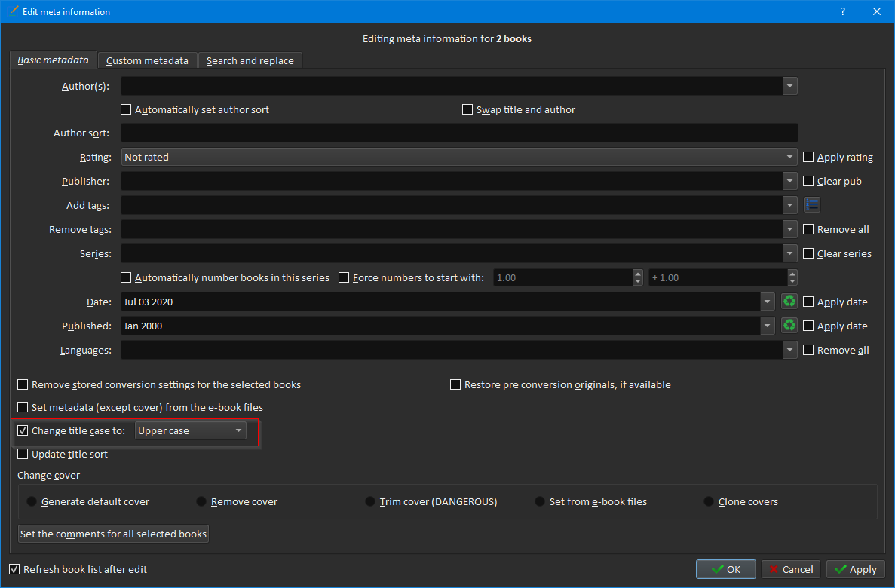Open the Search and replace tab
Screen dimensions: 895x588
[x=250, y=60]
